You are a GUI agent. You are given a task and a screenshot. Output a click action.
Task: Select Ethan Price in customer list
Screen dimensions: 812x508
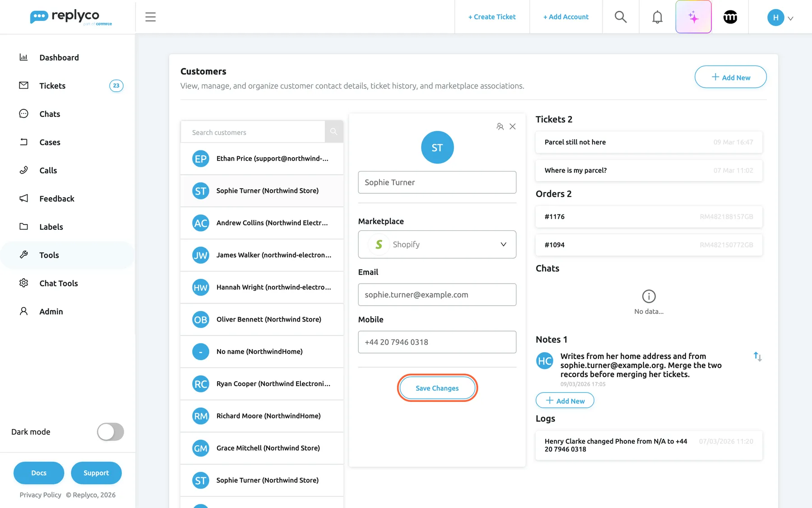(x=262, y=158)
